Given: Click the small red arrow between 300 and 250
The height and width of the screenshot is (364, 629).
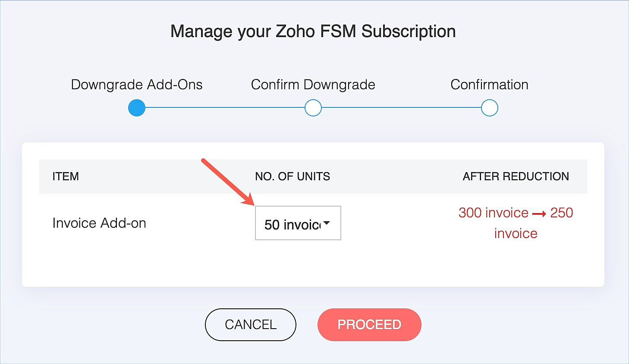Looking at the screenshot, I should coord(539,214).
